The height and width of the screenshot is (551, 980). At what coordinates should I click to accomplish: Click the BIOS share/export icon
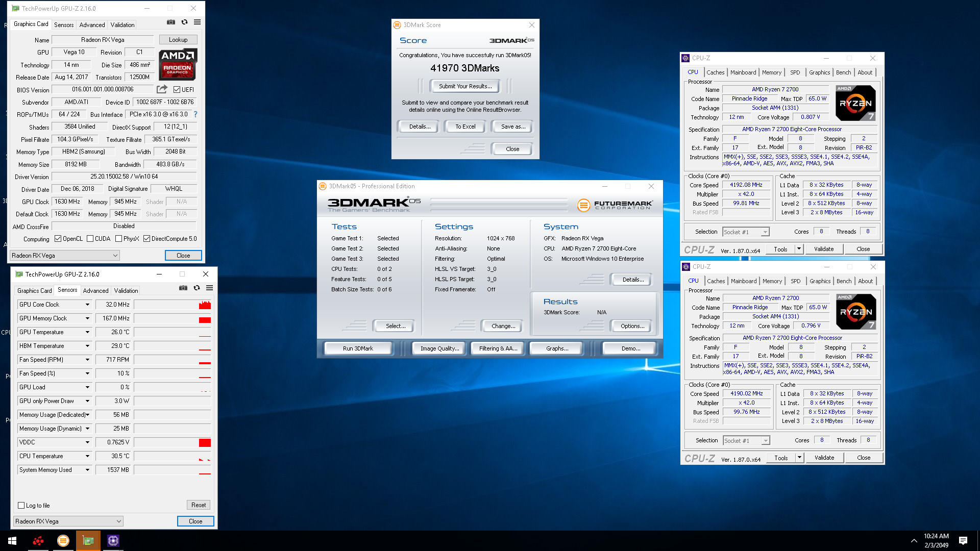[x=162, y=89]
